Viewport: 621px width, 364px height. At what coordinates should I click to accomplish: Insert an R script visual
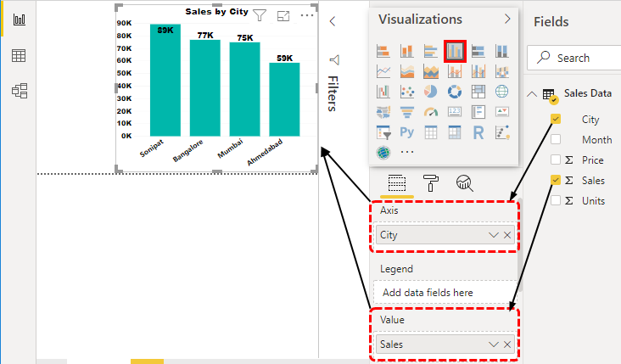[478, 132]
